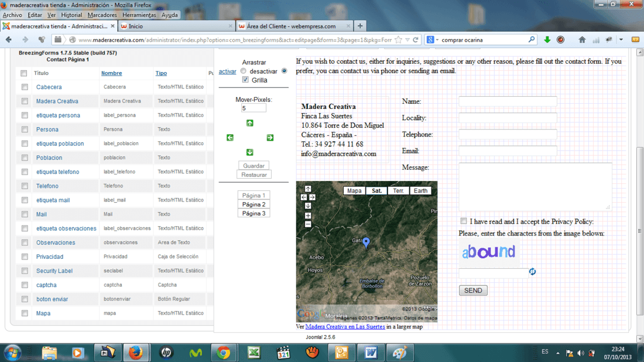Accept the Privacy Policy checkbox
The width and height of the screenshot is (644, 362).
464,221
